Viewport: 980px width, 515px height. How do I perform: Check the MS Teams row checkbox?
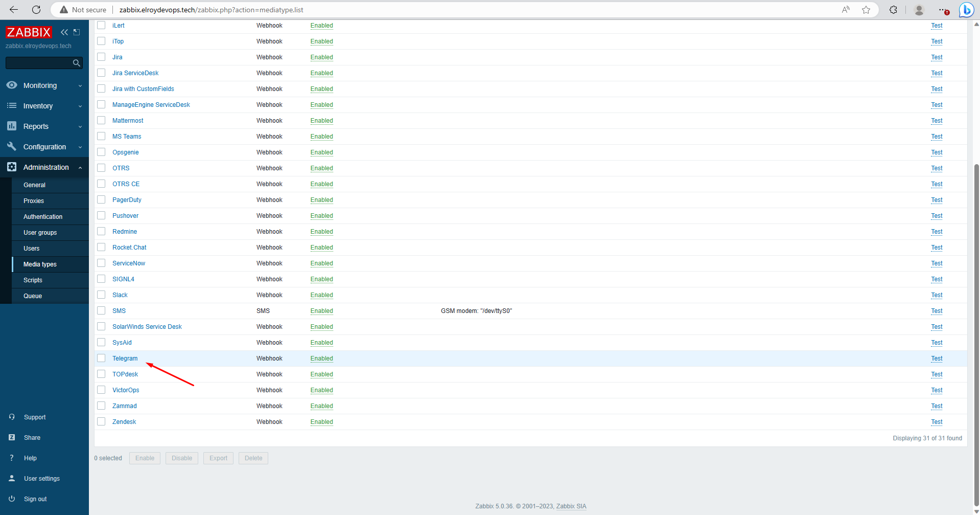(x=101, y=136)
